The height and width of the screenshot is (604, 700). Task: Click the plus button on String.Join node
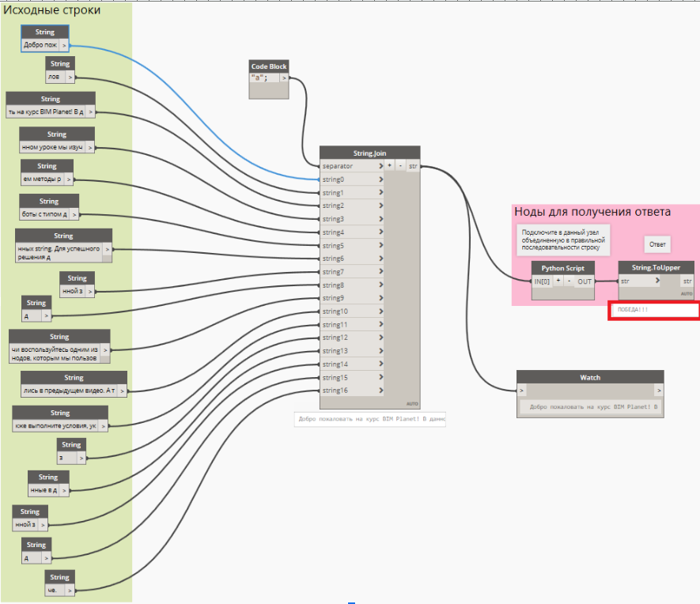click(390, 166)
